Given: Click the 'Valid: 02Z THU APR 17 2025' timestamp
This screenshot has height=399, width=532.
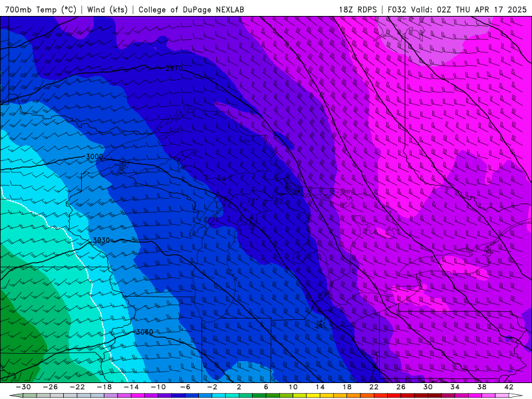Looking at the screenshot, I should 469,9.
